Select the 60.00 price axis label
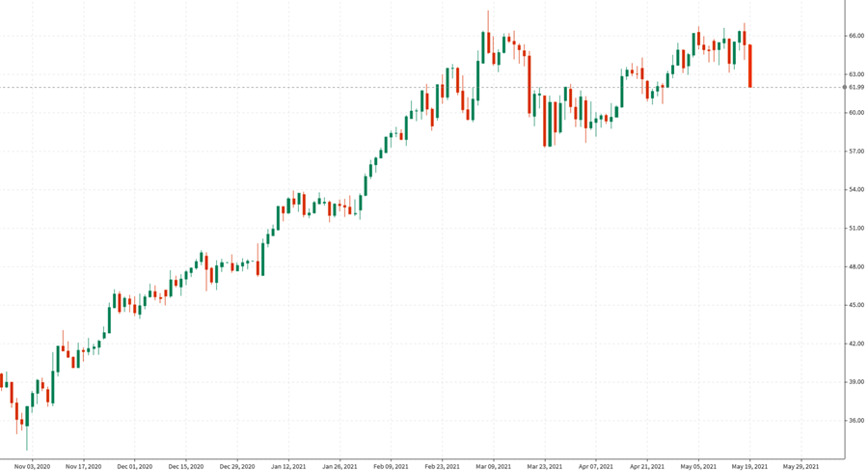Screen dimensions: 868x471 pyautogui.click(x=856, y=113)
